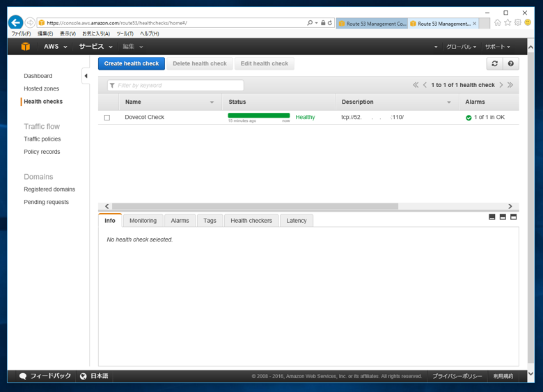Switch to first Route 53 Management Co... browser tab
This screenshot has width=543, height=392.
click(372, 24)
